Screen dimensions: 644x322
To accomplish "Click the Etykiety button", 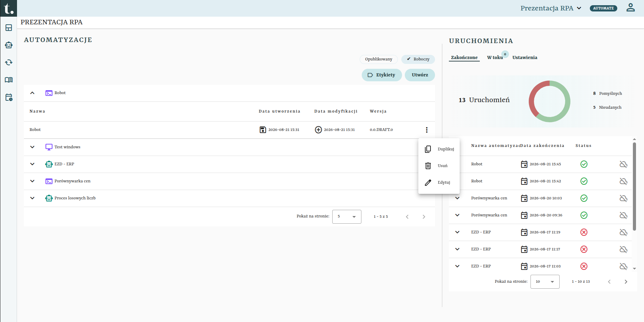I will tap(382, 75).
